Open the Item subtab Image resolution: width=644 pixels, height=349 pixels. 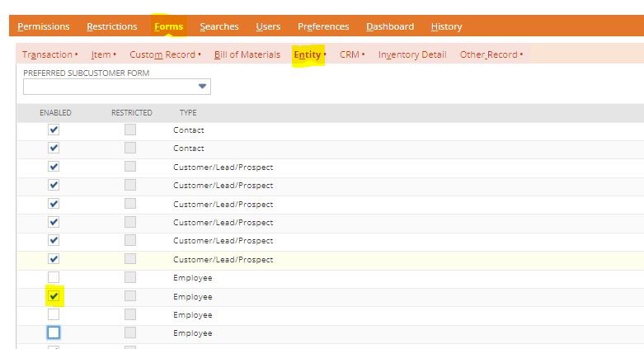point(101,54)
